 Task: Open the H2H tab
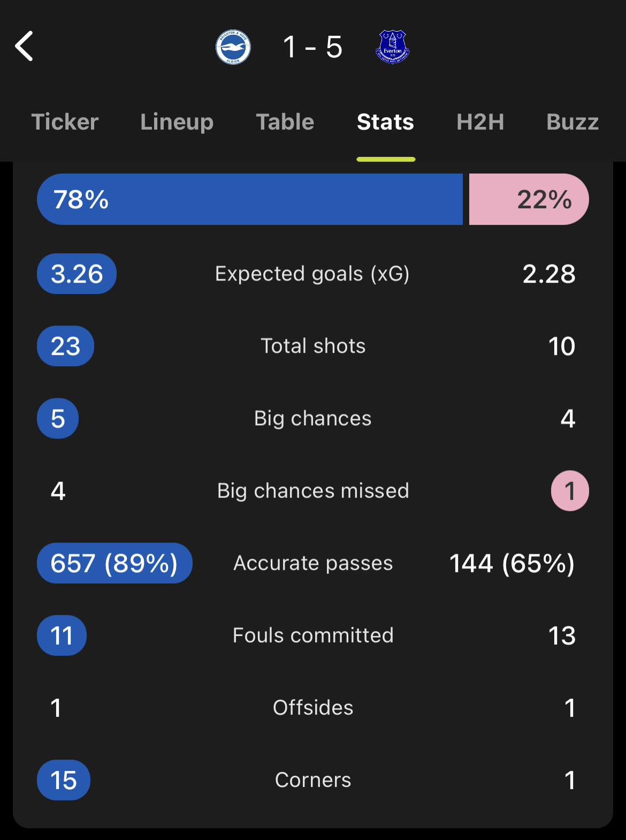pos(480,122)
